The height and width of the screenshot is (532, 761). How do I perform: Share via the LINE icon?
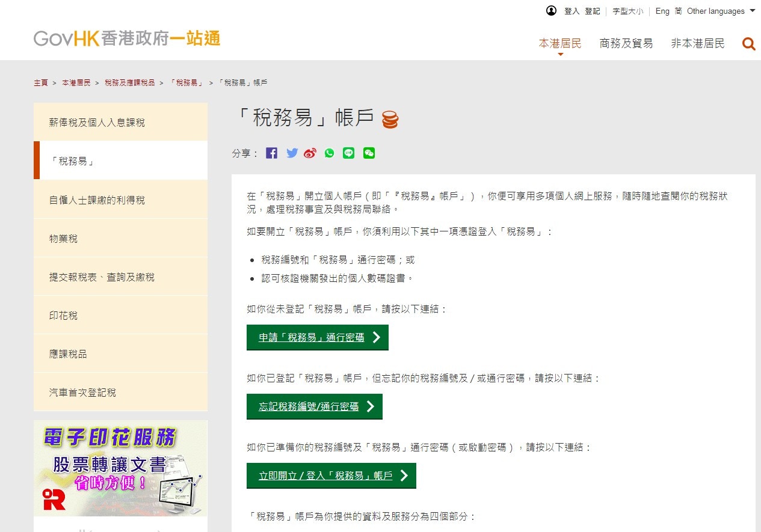pos(349,153)
